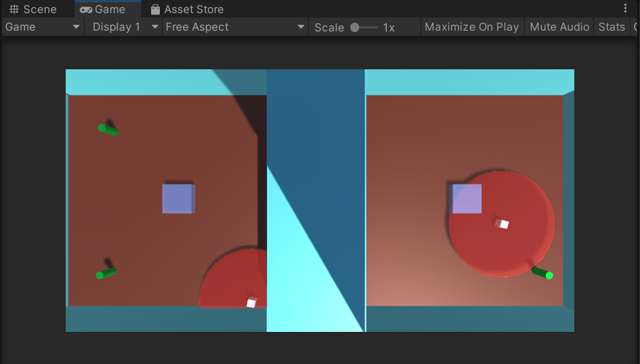Open the Game view mode dropdown

coord(42,27)
